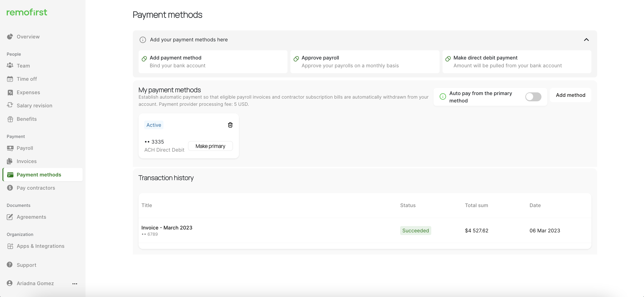
Task: Click the 06 Mar 2023 date cell
Action: (545, 231)
